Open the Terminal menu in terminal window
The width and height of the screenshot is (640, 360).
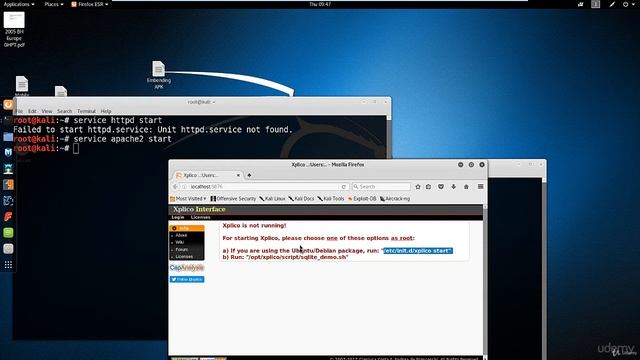tap(86, 111)
